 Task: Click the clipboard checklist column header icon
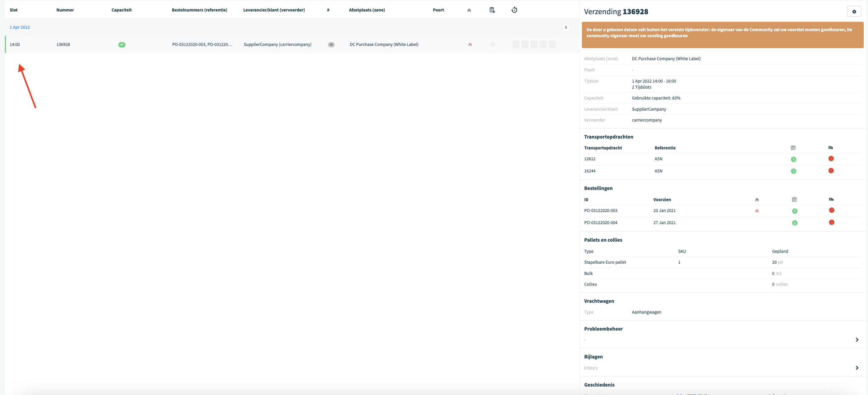click(492, 10)
